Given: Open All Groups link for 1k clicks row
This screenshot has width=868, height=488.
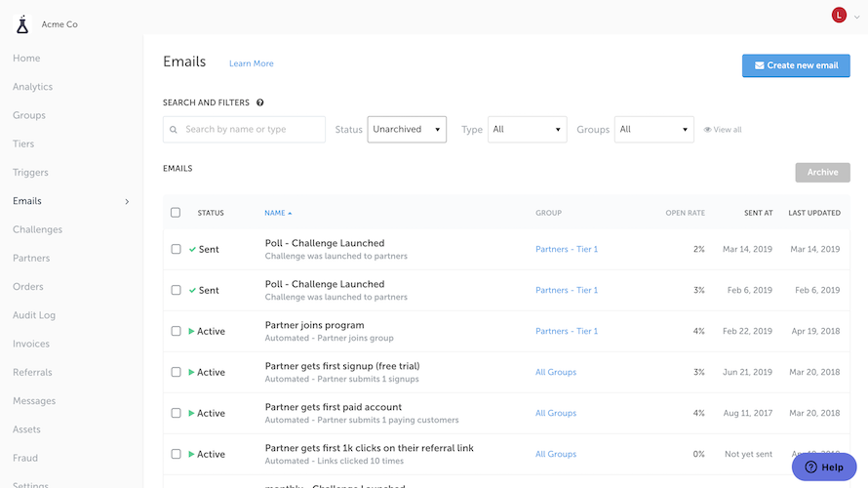Looking at the screenshot, I should click(556, 454).
